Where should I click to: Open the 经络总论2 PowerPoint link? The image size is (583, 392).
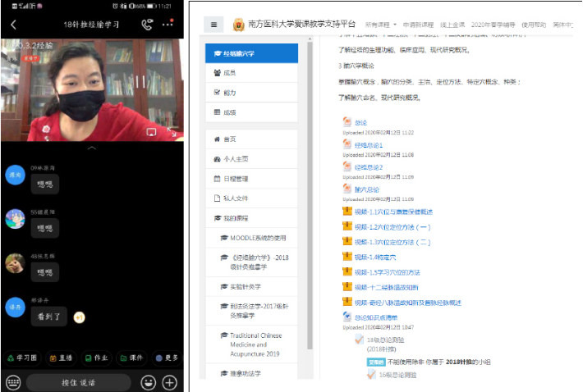click(x=369, y=167)
